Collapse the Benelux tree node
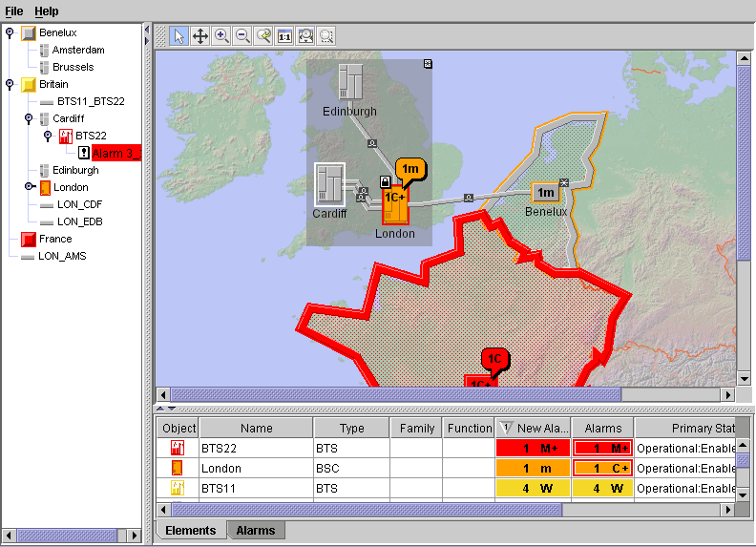The width and height of the screenshot is (756, 547). click(x=10, y=32)
